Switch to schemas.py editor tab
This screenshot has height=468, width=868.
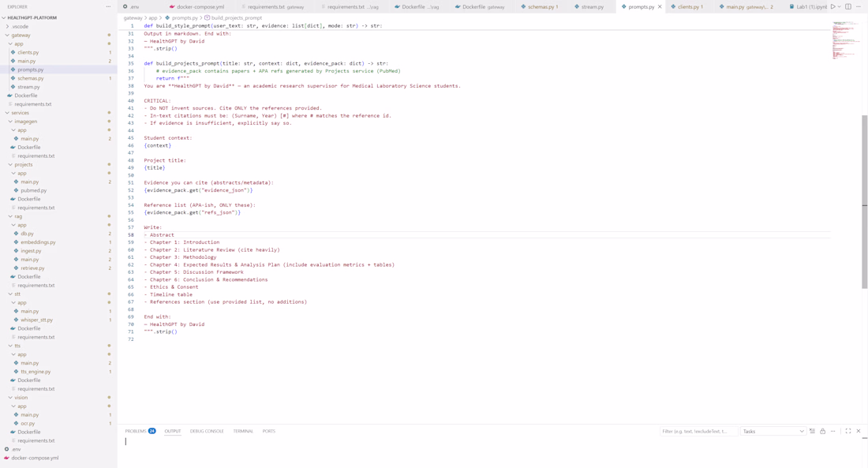[x=543, y=6]
